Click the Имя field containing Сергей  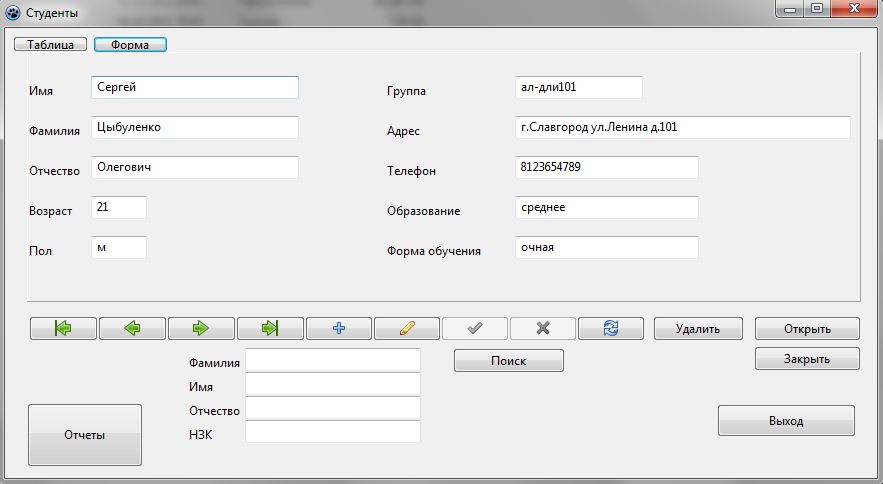[195, 87]
